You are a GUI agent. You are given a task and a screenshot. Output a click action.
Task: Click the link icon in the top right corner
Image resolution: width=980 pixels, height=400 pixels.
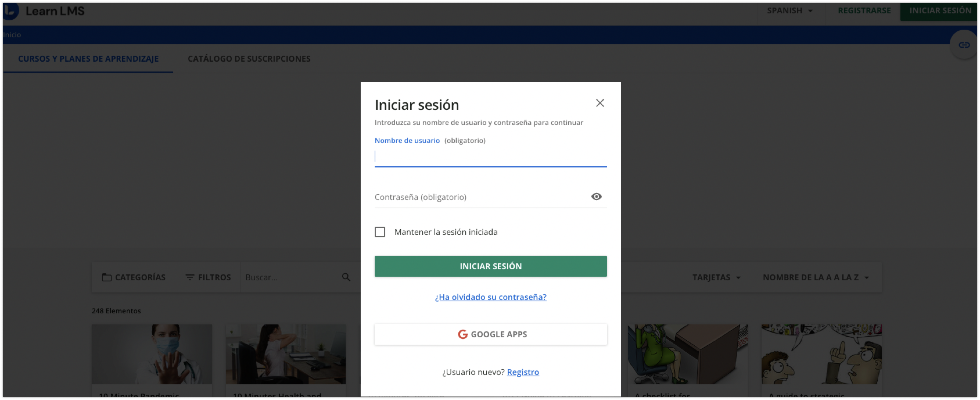click(965, 44)
